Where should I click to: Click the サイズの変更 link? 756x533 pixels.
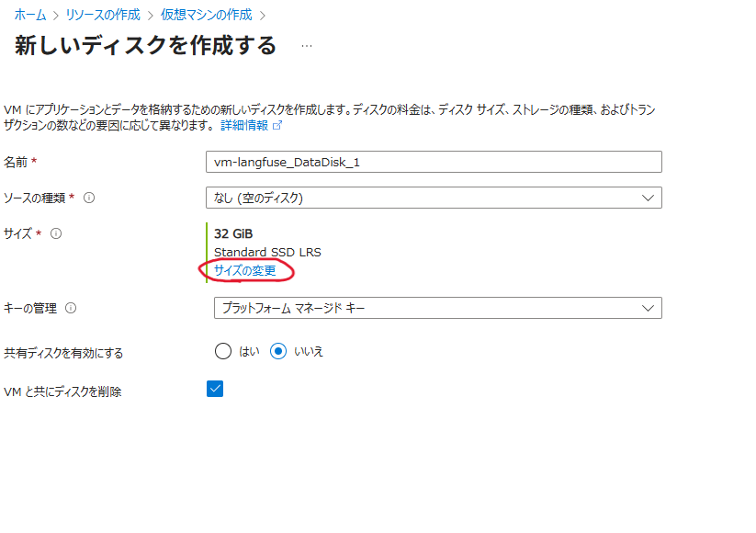(x=245, y=271)
